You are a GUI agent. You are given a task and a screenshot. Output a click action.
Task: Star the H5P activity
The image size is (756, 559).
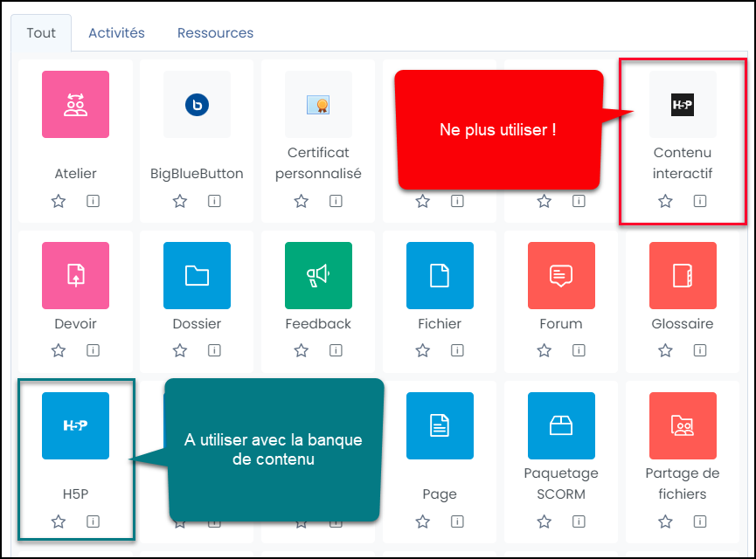coord(59,521)
